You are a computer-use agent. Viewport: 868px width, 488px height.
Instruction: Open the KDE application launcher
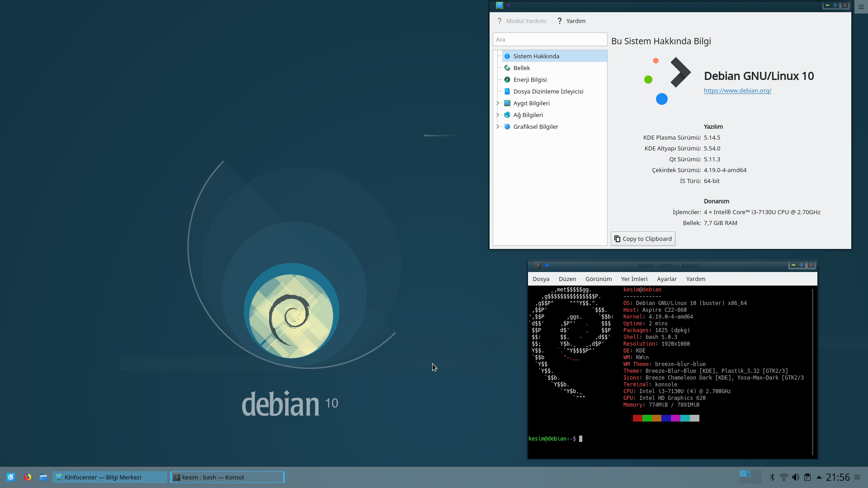[x=11, y=477]
